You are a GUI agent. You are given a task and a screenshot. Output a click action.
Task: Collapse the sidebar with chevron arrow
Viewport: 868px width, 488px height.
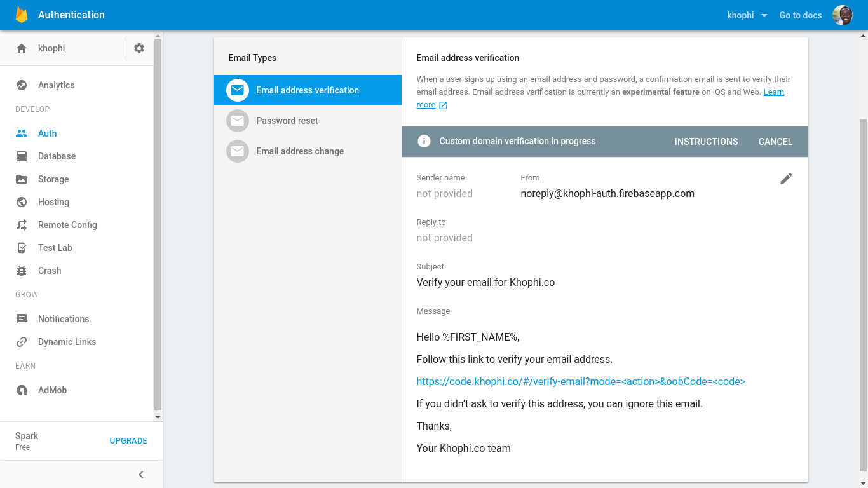pos(141,475)
